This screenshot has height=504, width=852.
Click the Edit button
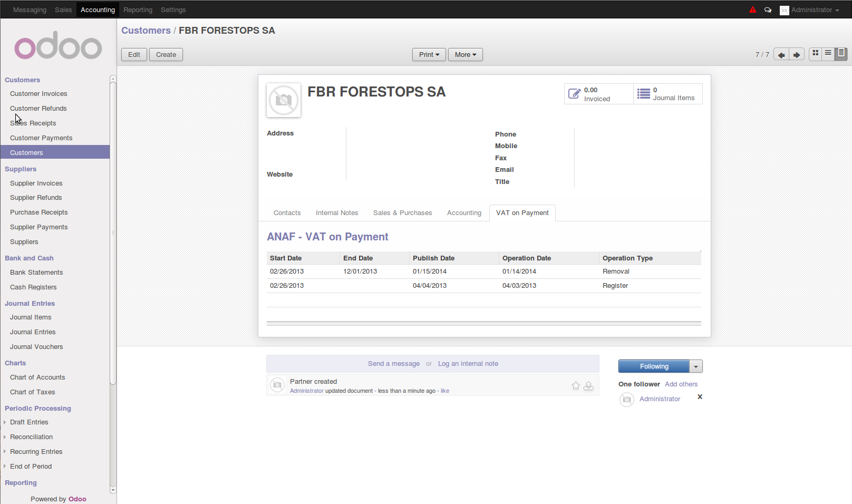click(134, 55)
